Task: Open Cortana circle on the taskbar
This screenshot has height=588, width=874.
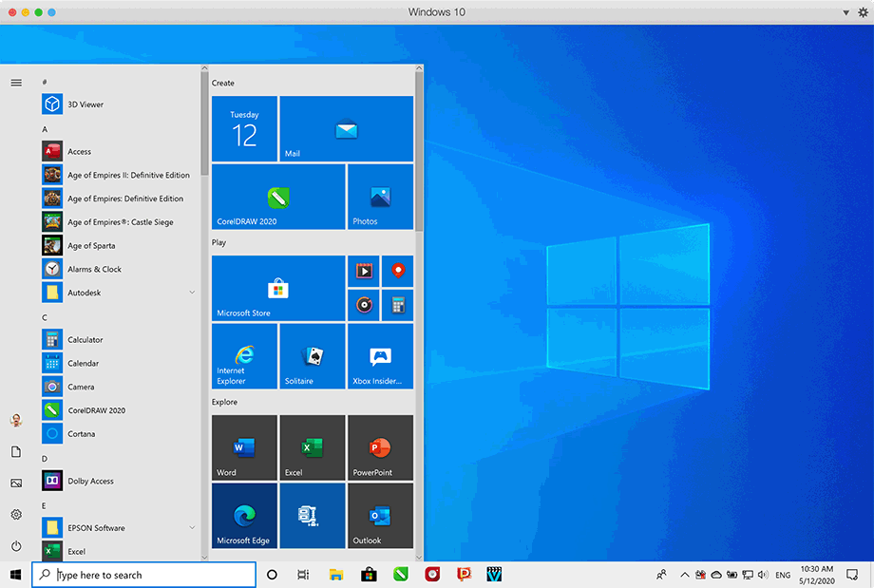Action: point(272,575)
